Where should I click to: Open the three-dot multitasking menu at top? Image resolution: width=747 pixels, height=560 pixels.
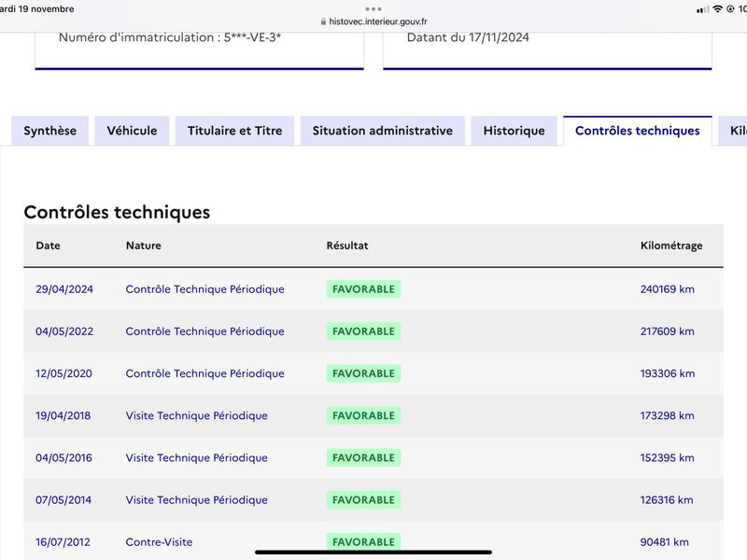click(373, 9)
